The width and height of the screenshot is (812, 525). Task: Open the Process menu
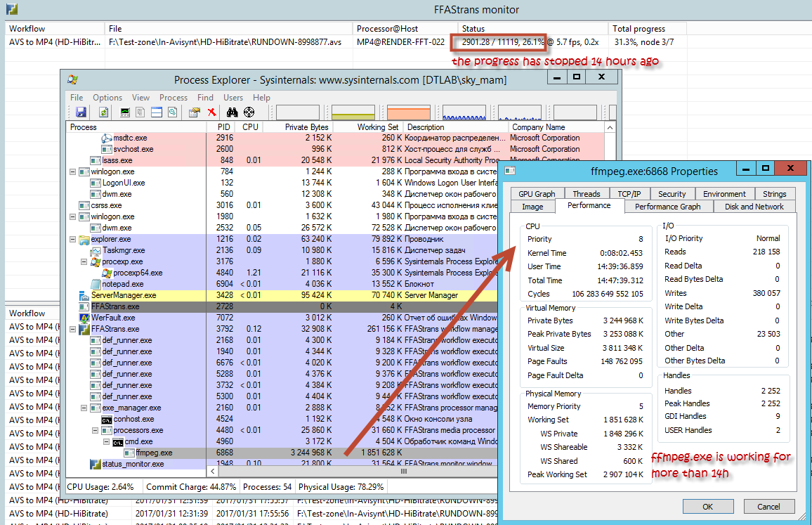[x=173, y=98]
